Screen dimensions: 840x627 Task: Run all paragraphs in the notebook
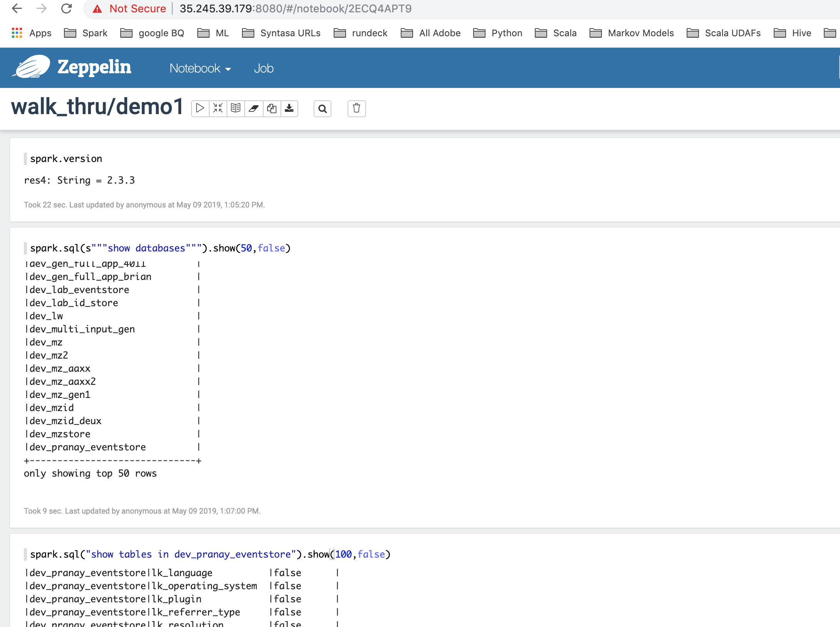(x=200, y=108)
